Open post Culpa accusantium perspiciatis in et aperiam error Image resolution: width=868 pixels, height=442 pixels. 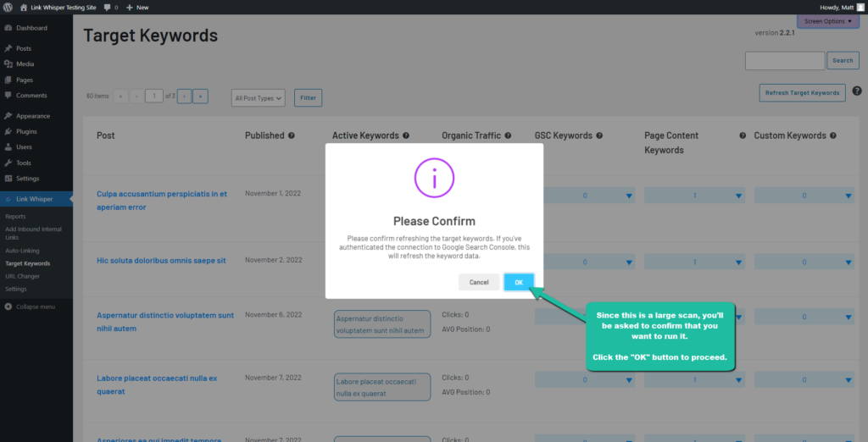(x=162, y=201)
